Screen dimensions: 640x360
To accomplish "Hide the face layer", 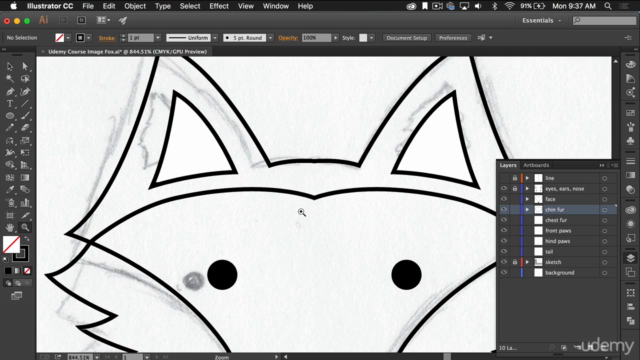I will (x=504, y=199).
